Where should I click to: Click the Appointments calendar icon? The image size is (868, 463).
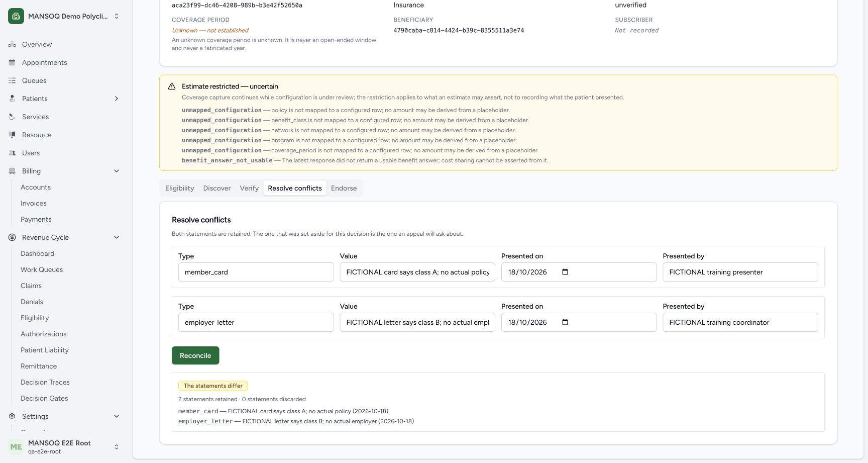pos(12,62)
